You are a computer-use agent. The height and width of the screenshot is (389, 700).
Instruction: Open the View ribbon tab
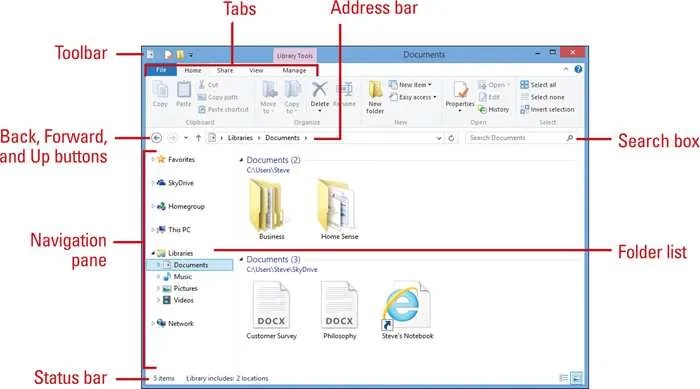[x=256, y=70]
